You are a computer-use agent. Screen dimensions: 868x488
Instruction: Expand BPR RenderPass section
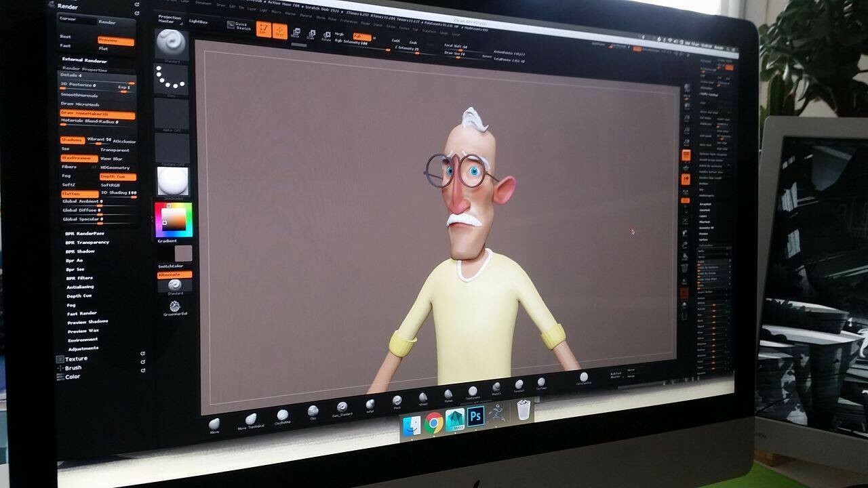[85, 233]
